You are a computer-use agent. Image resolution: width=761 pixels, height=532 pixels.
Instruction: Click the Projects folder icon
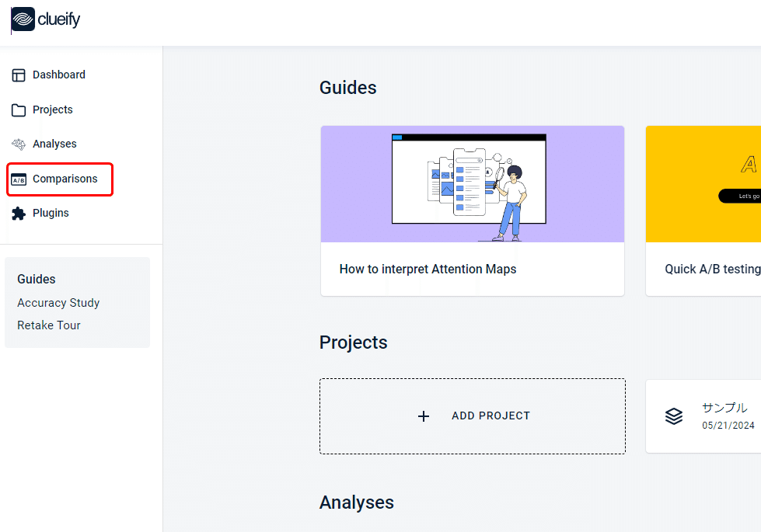(x=18, y=110)
